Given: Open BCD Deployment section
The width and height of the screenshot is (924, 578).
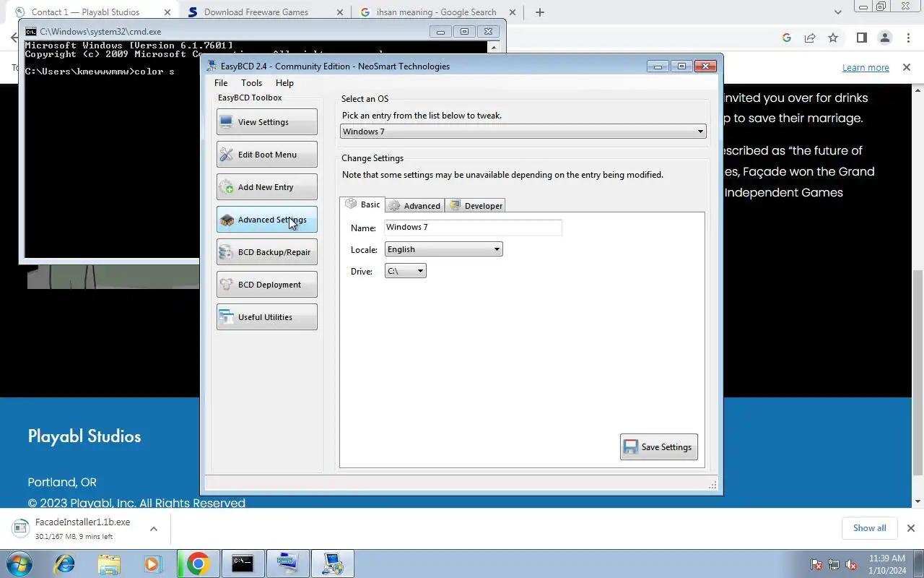Looking at the screenshot, I should tap(266, 284).
